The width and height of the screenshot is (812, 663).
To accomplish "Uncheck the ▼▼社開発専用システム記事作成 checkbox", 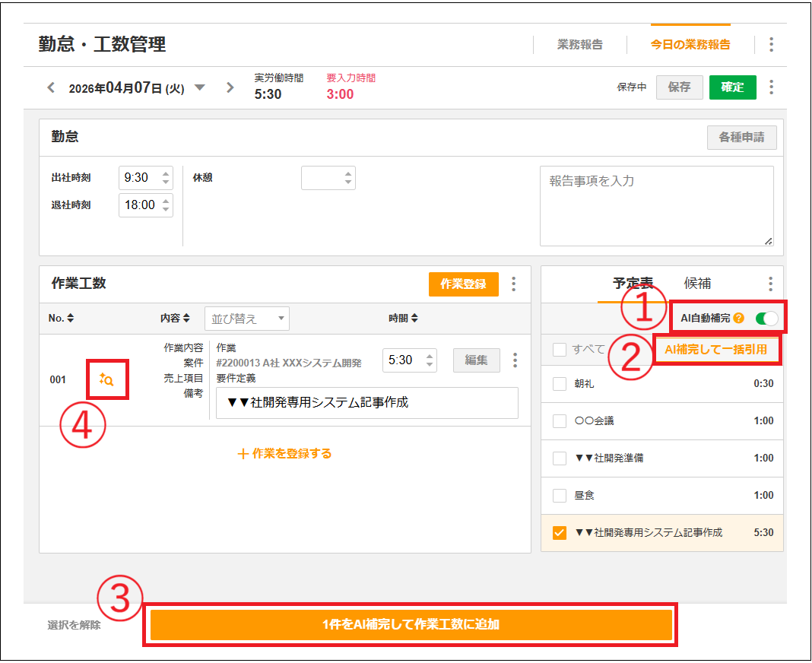I will tap(560, 533).
